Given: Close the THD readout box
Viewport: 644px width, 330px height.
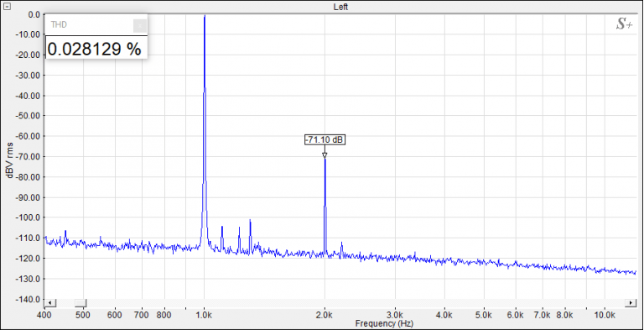Looking at the screenshot, I should (x=140, y=25).
